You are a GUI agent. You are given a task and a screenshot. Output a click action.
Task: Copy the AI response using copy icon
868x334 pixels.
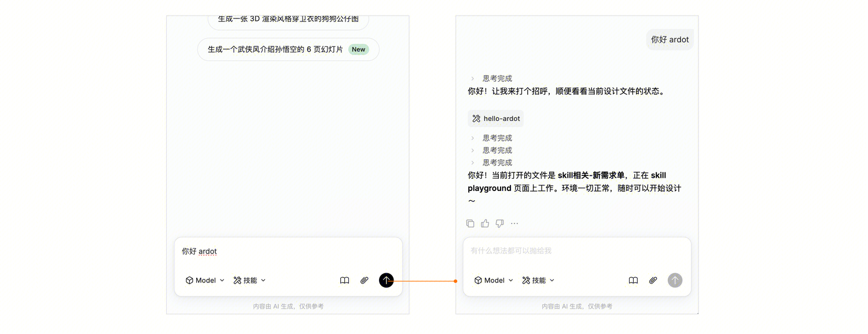coord(470,223)
